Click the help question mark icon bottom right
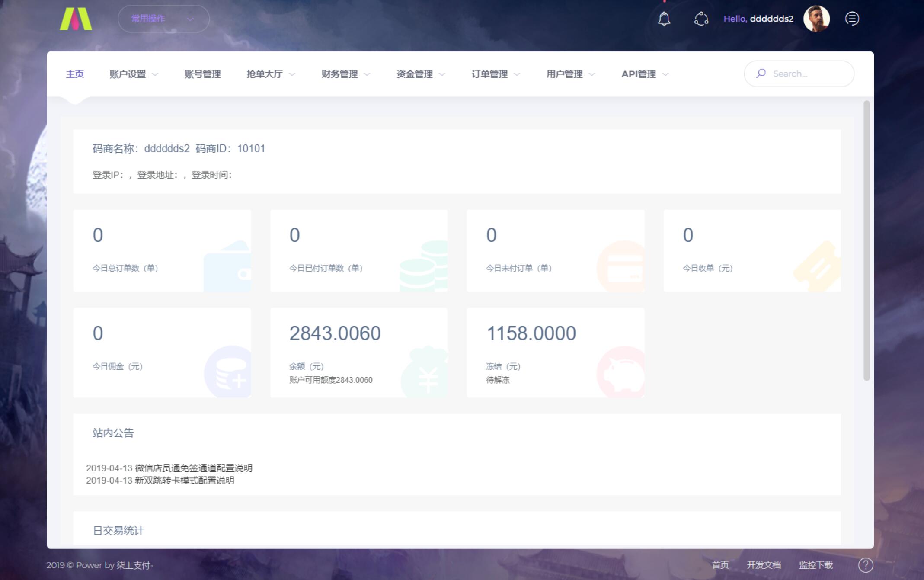Viewport: 924px width, 580px height. click(865, 564)
